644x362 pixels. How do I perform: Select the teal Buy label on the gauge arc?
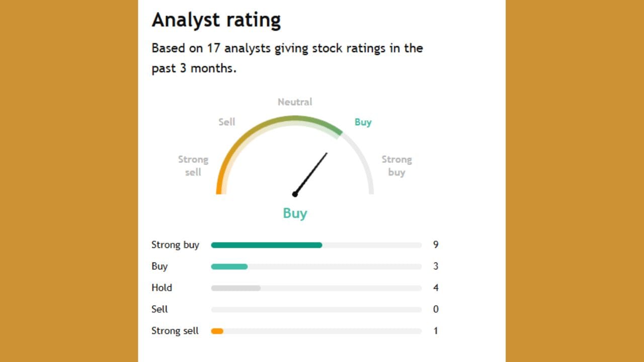coord(363,122)
